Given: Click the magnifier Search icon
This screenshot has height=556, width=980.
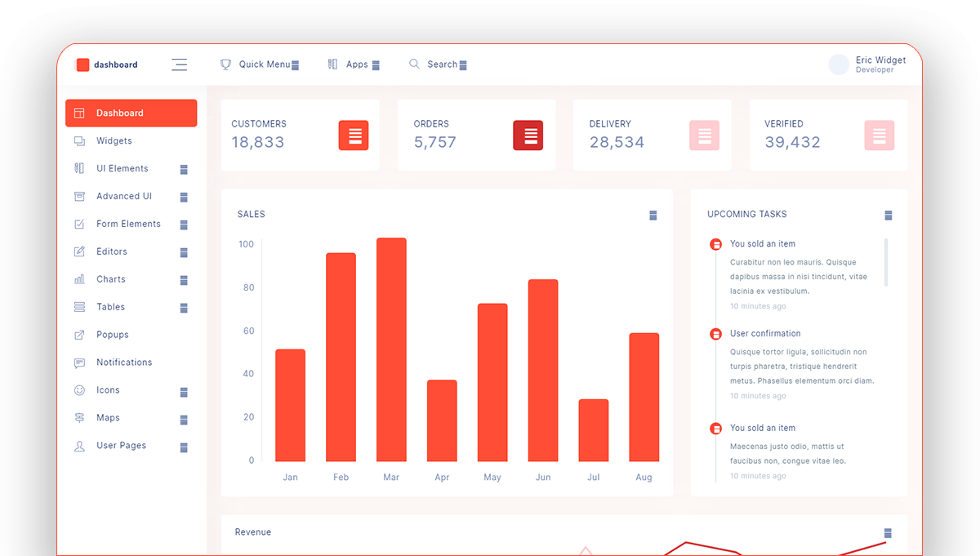Looking at the screenshot, I should [414, 64].
